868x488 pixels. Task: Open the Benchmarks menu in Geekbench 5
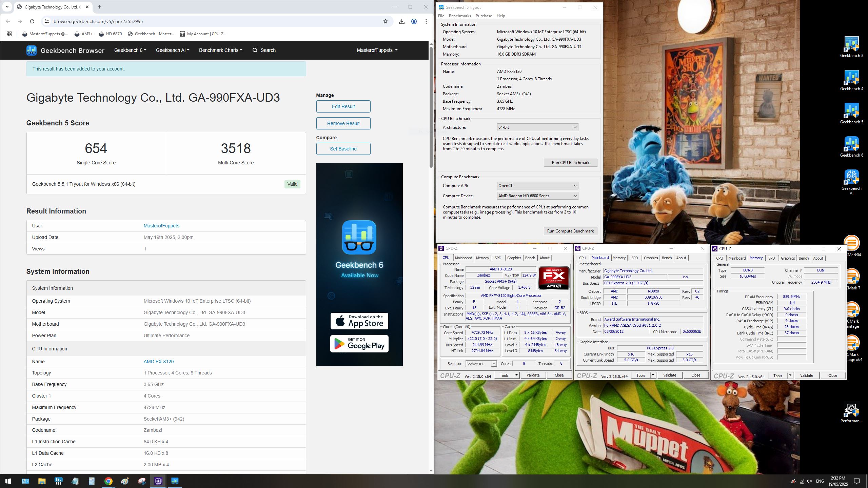click(x=460, y=16)
